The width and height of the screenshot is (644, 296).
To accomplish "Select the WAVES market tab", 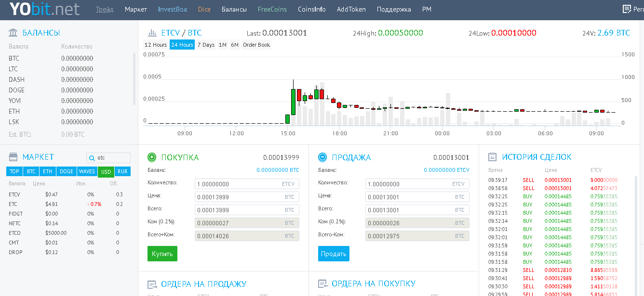I will tap(87, 171).
